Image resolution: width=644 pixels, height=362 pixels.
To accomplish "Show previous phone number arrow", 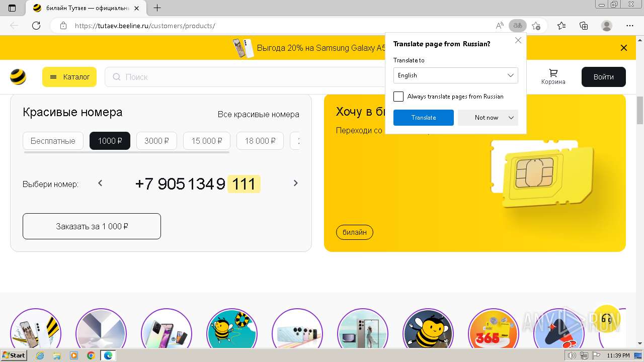I will point(100,184).
